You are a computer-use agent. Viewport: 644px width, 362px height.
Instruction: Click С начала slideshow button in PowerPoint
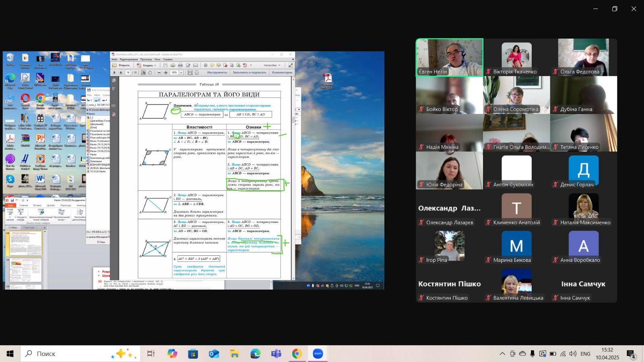(10, 214)
